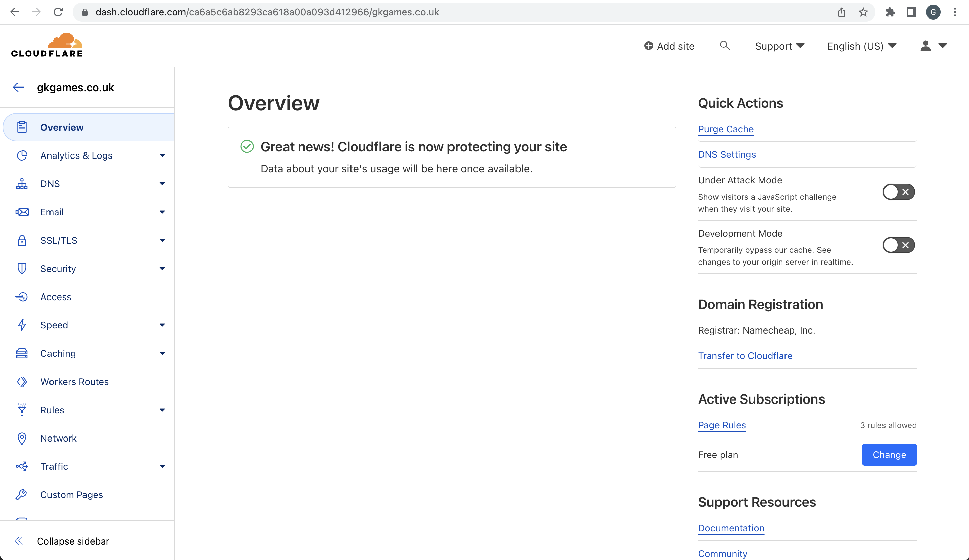Click Transfer to Cloudflare button
The width and height of the screenshot is (969, 560).
tap(745, 355)
